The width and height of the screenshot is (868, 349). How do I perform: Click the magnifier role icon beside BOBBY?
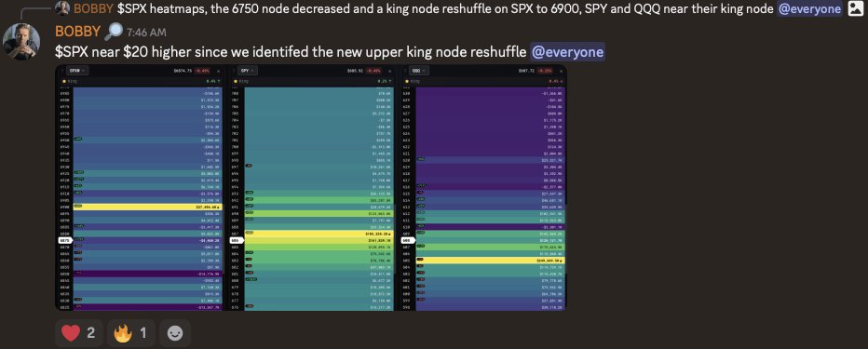[x=113, y=32]
